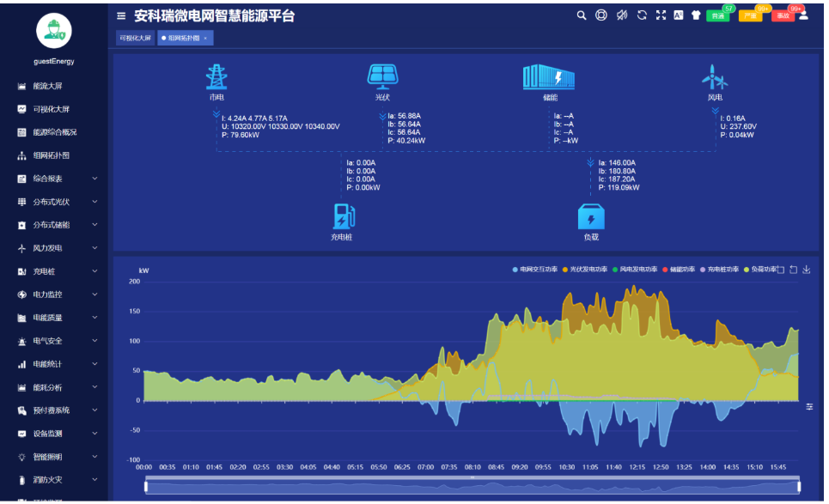The image size is (829, 504).
Task: Toggle 充电桩功率 legend series
Action: 720,270
